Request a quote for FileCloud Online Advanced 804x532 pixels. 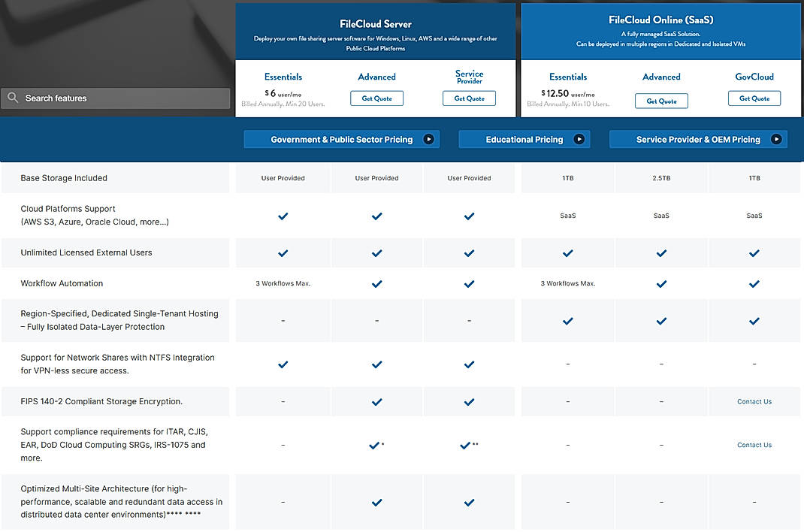tap(661, 101)
